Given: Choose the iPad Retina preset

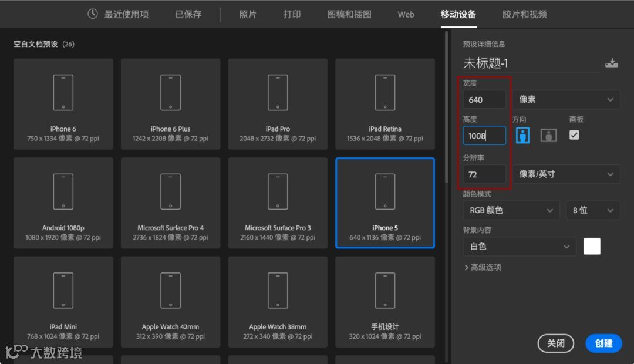Looking at the screenshot, I should (x=385, y=104).
